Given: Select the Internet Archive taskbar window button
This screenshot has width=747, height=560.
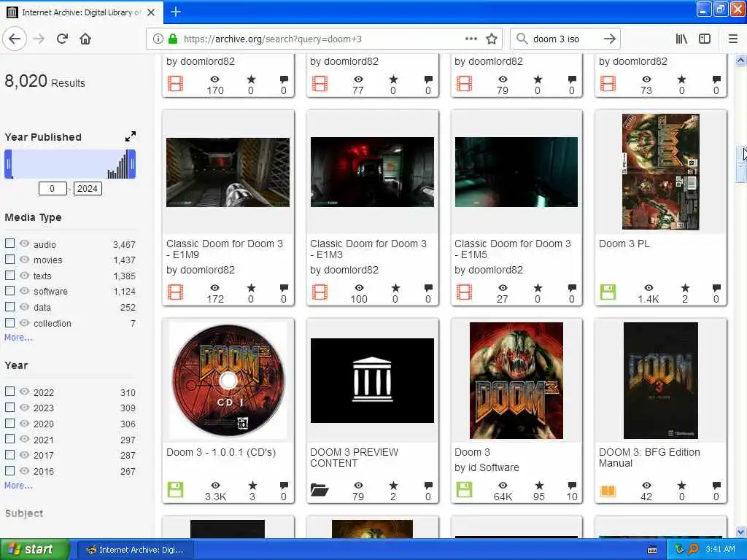Looking at the screenshot, I should click(135, 550).
